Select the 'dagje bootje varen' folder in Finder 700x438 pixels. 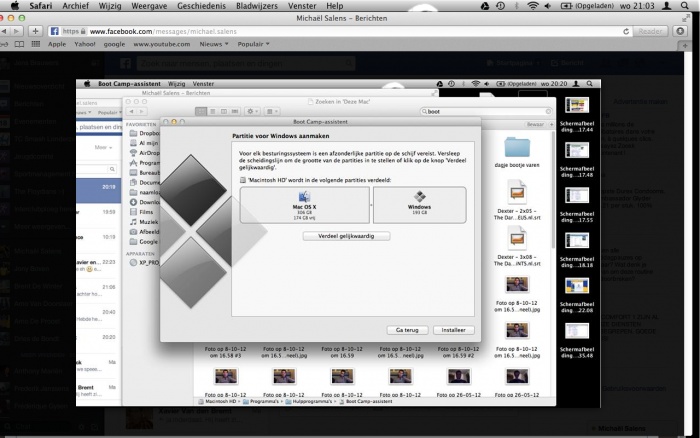pos(517,152)
